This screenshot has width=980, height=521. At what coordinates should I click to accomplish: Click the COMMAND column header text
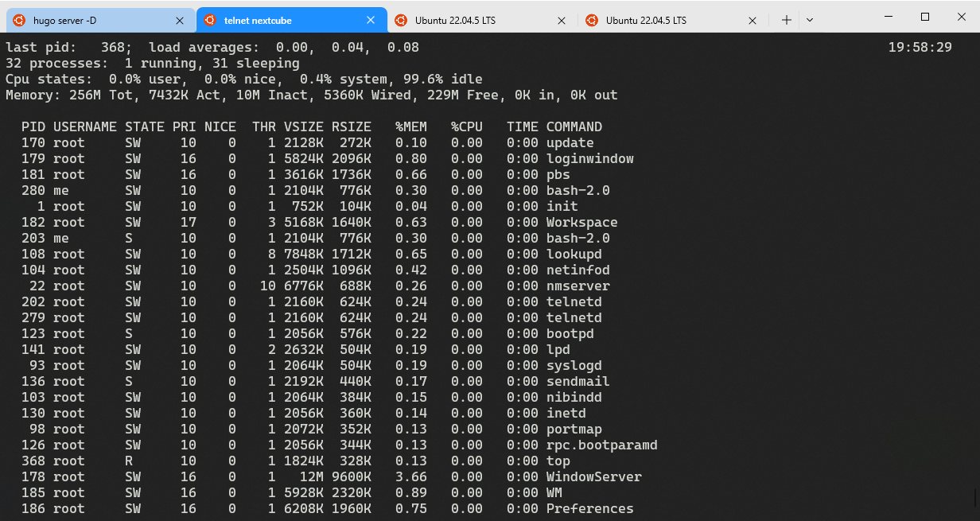[x=574, y=127]
